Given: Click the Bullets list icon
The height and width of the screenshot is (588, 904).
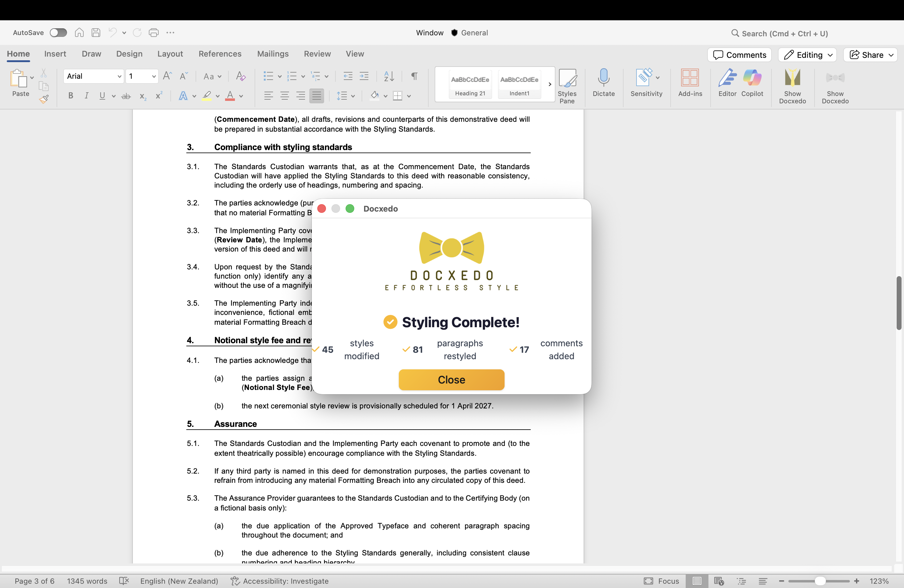Looking at the screenshot, I should point(268,76).
